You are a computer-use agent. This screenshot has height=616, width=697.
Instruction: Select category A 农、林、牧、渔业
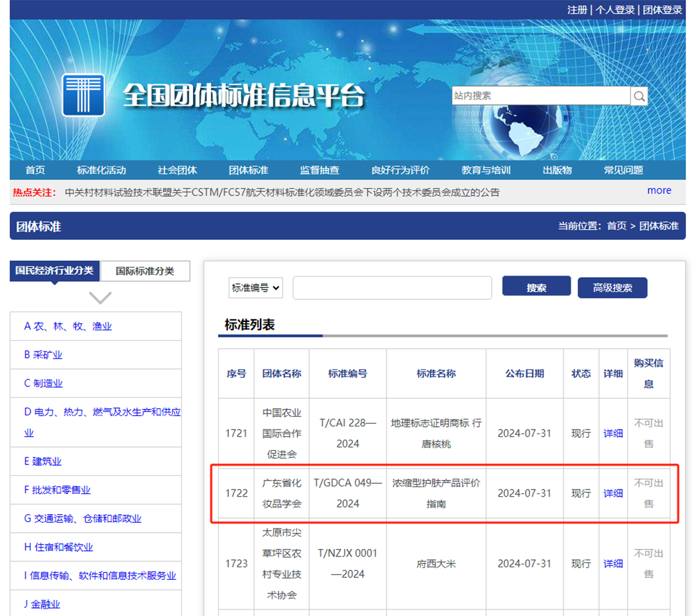pos(68,326)
